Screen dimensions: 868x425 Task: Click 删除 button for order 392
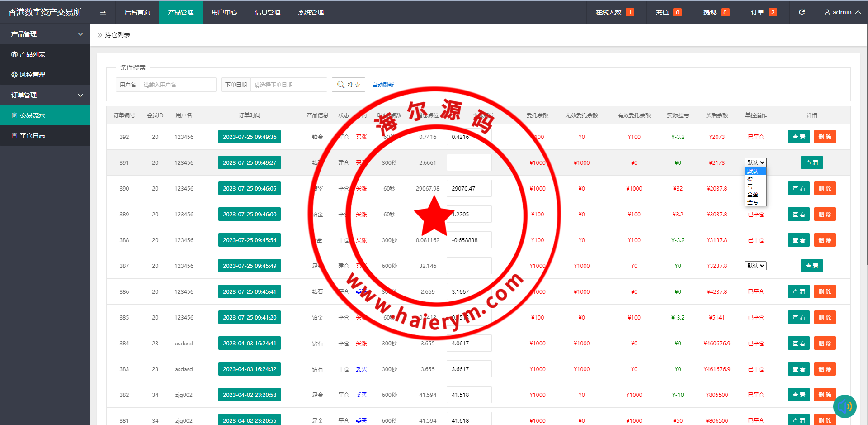[x=825, y=137]
